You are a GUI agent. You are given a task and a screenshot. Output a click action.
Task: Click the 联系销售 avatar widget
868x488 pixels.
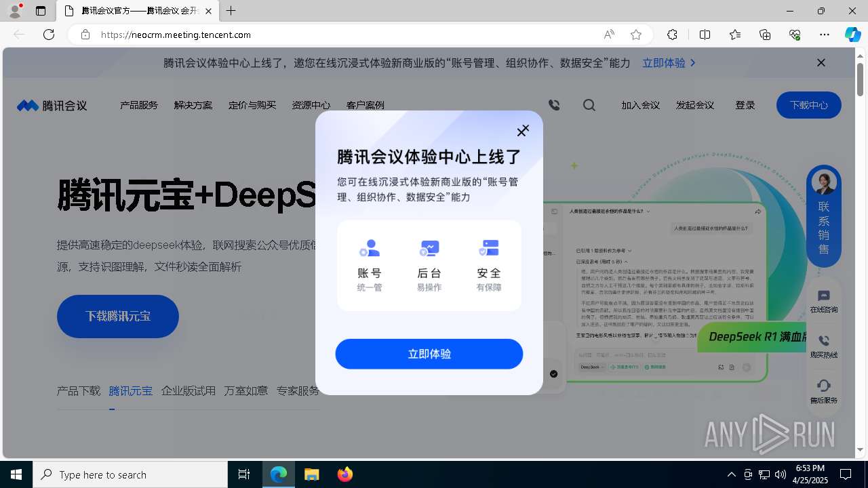824,216
